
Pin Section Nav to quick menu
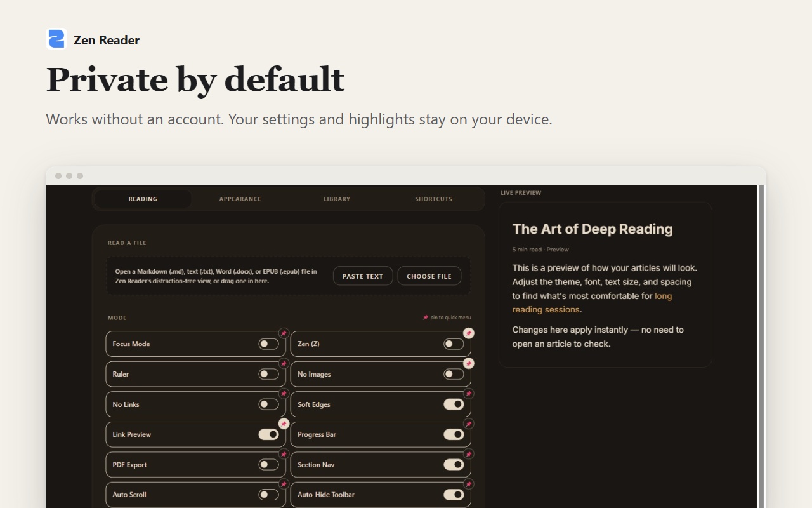click(469, 454)
